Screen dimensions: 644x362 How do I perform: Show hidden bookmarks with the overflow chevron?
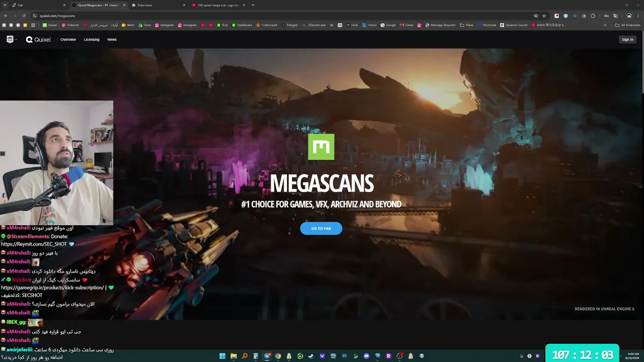pyautogui.click(x=605, y=25)
